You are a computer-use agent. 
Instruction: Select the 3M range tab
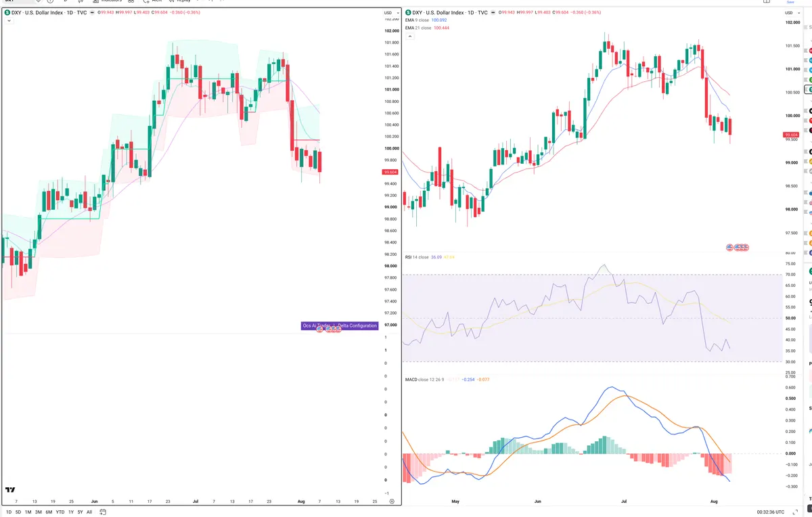(39, 512)
